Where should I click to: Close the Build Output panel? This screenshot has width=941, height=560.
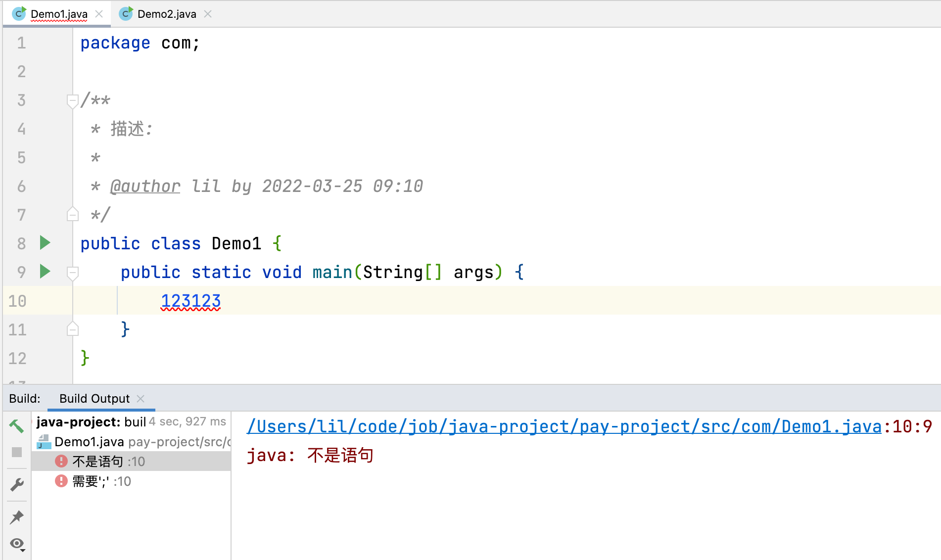[141, 398]
